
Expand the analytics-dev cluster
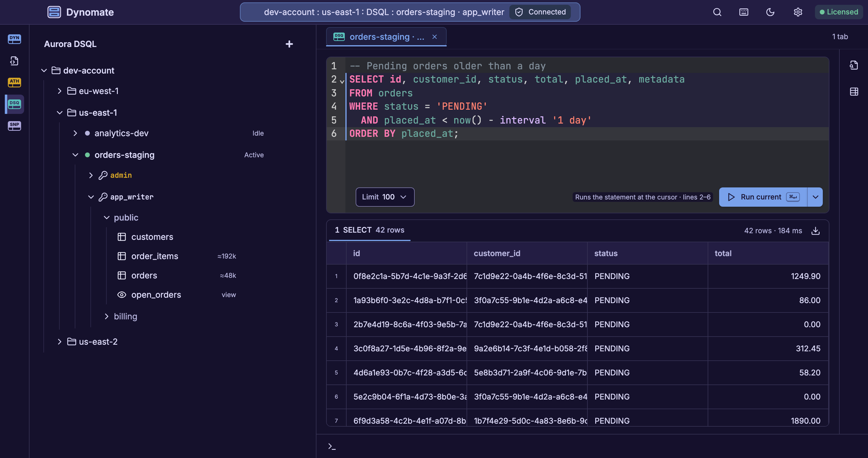(75, 133)
